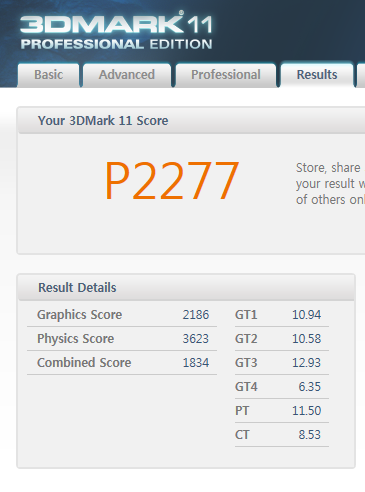The image size is (365, 492).
Task: Click the PT label
Action: (x=242, y=411)
